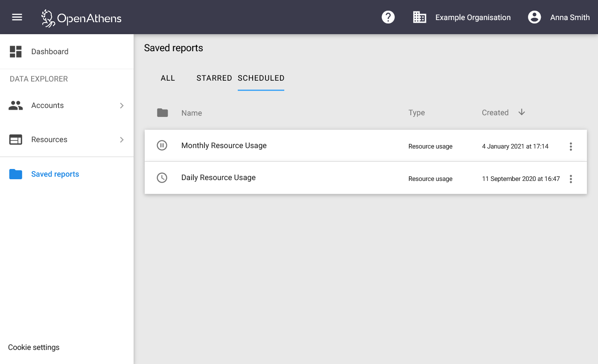Expand the Accounts section chevron
The height and width of the screenshot is (364, 598).
[122, 105]
